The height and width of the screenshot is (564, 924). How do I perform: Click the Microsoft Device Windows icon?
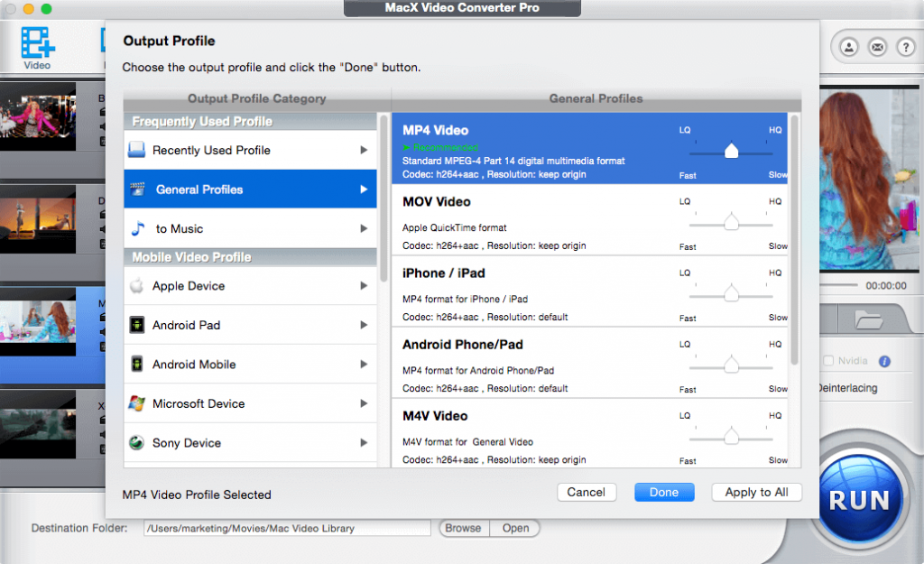click(137, 403)
